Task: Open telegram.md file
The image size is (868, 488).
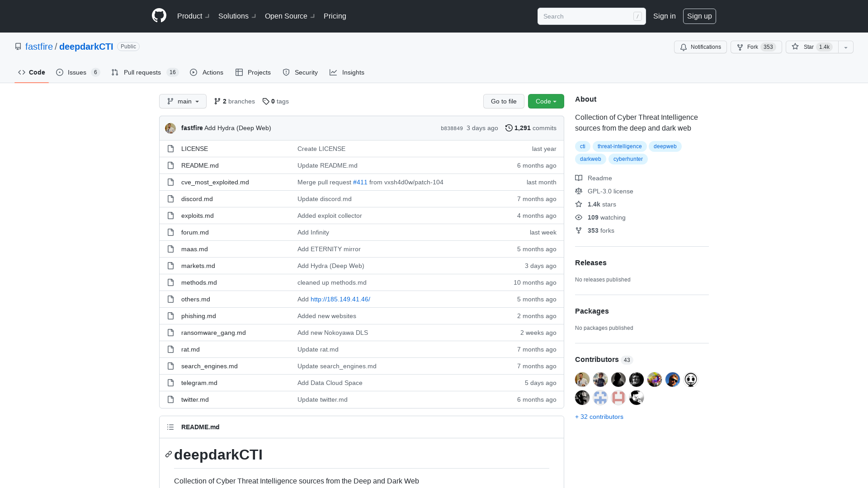Action: [x=199, y=383]
